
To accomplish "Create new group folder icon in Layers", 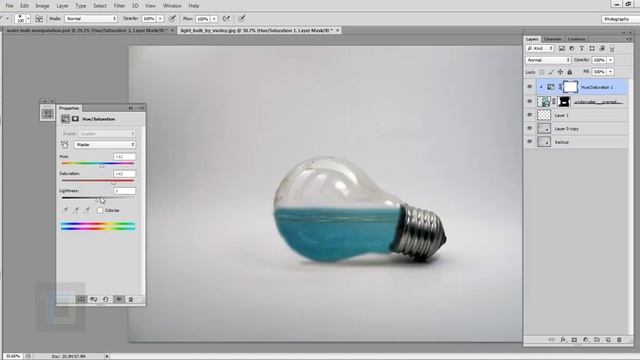I will pyautogui.click(x=597, y=340).
